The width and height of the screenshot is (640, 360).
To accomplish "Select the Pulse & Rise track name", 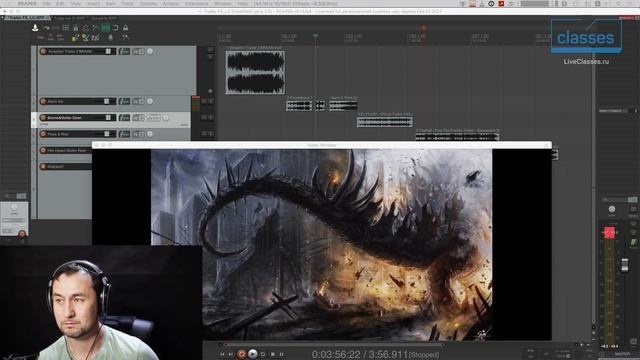I will (58, 134).
